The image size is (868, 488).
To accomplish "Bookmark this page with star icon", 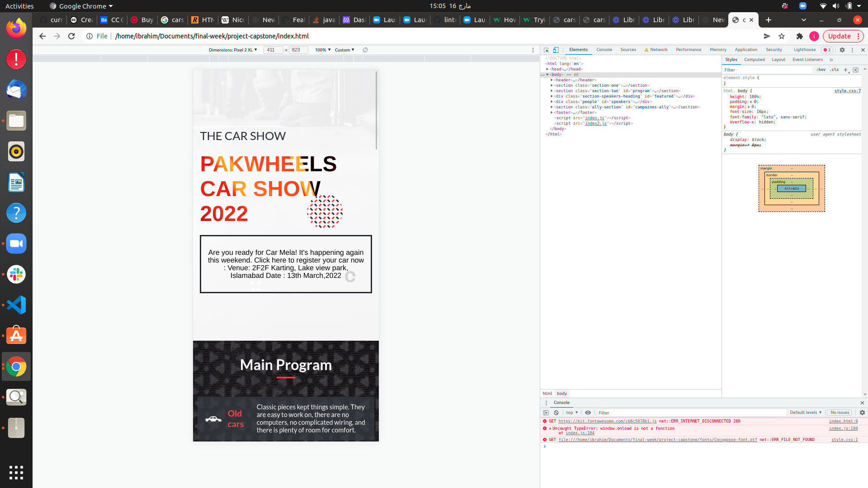I will (x=782, y=36).
